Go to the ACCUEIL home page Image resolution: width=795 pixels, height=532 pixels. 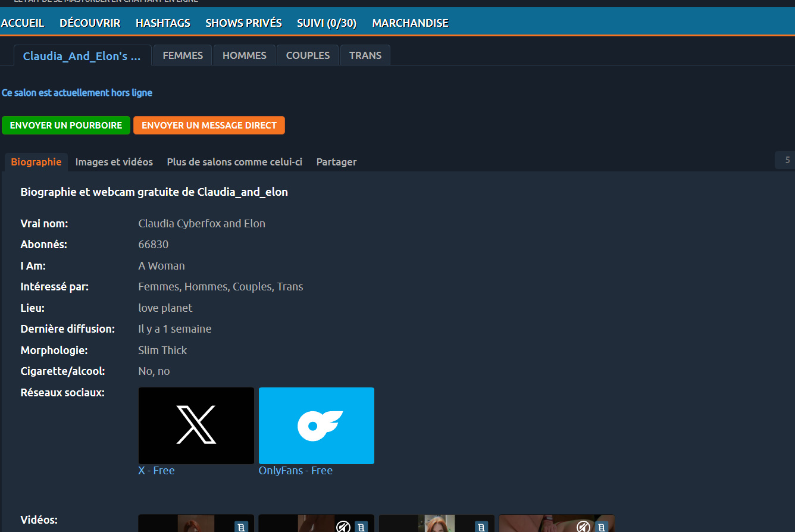(x=23, y=23)
